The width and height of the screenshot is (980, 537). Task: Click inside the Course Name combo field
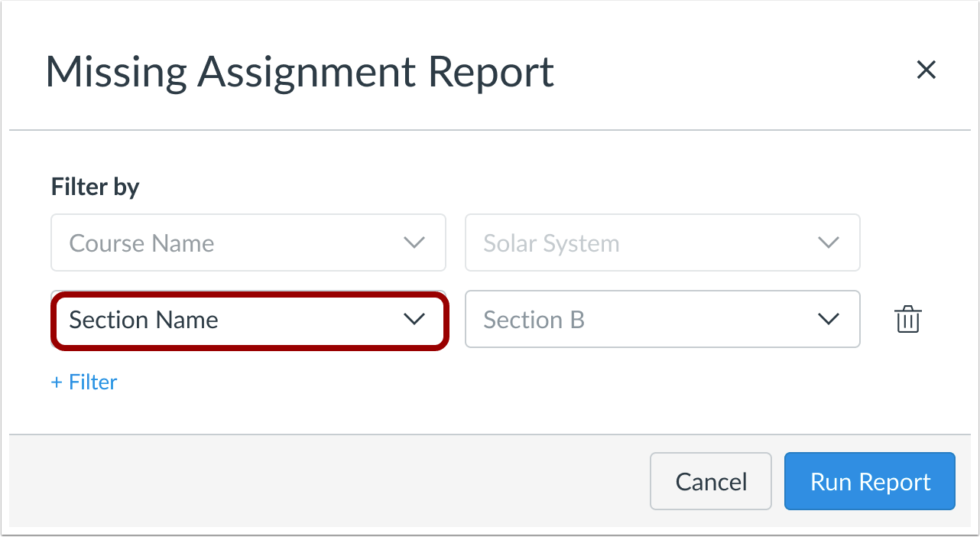tap(191, 242)
